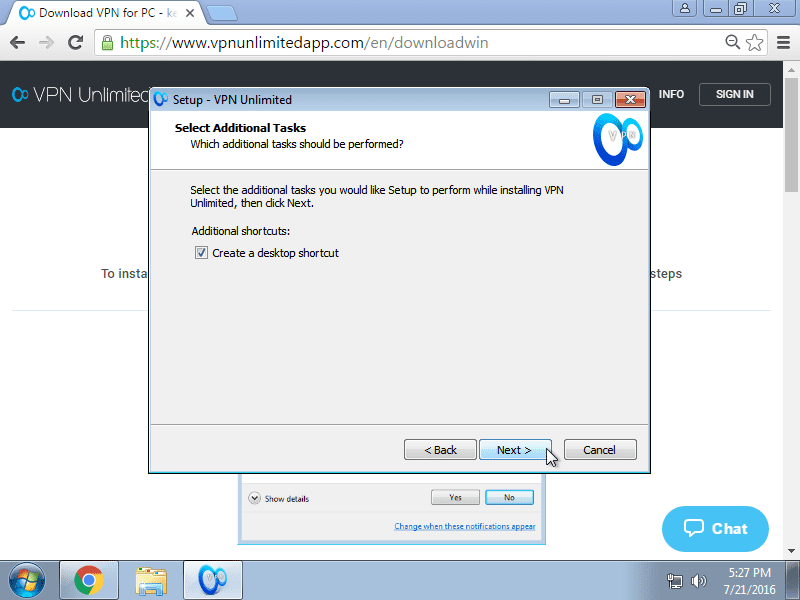Open Chrome from the taskbar
The height and width of the screenshot is (600, 800).
point(90,580)
